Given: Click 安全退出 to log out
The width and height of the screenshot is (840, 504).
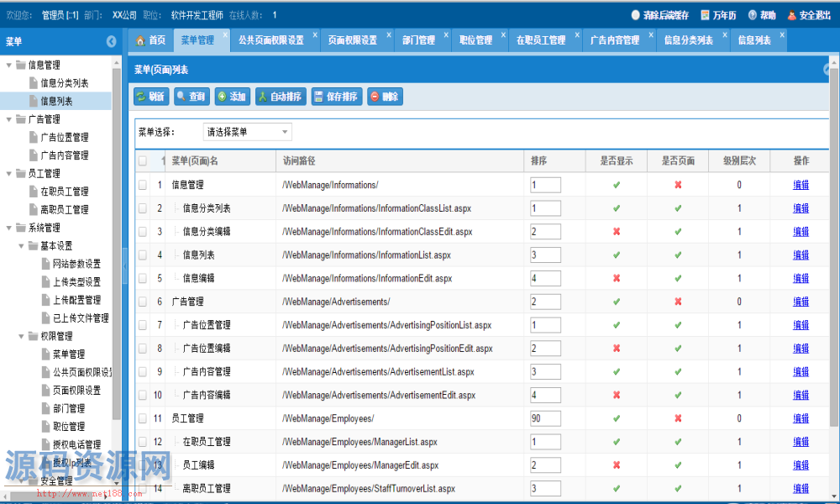Looking at the screenshot, I should (811, 15).
